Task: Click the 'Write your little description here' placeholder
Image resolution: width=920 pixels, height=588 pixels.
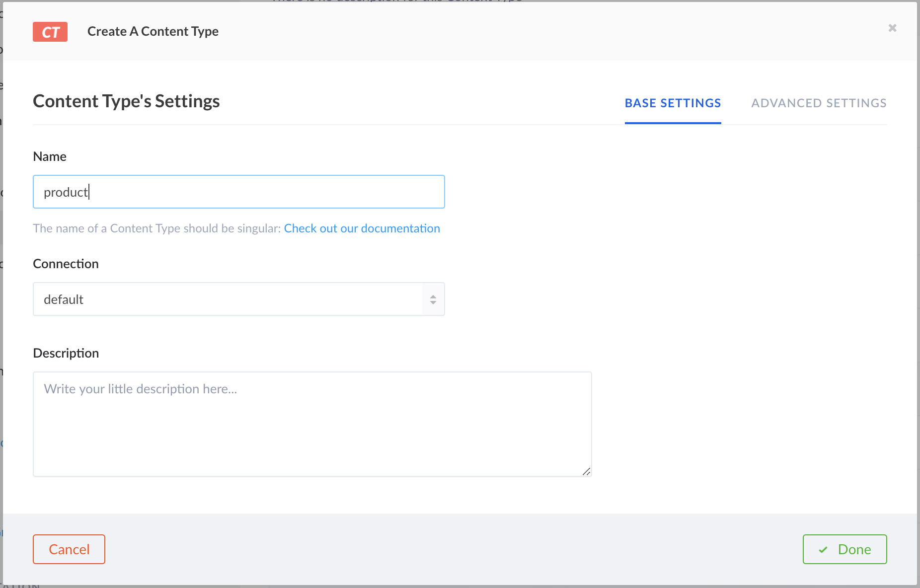Action: click(x=141, y=389)
